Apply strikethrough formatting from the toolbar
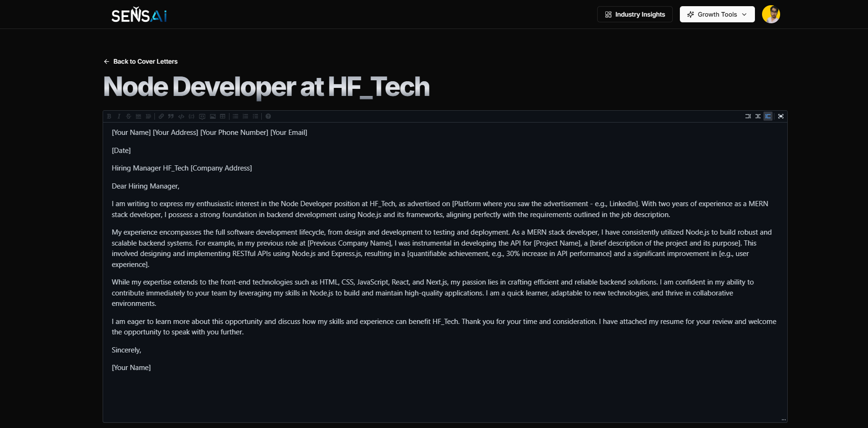 [x=128, y=116]
